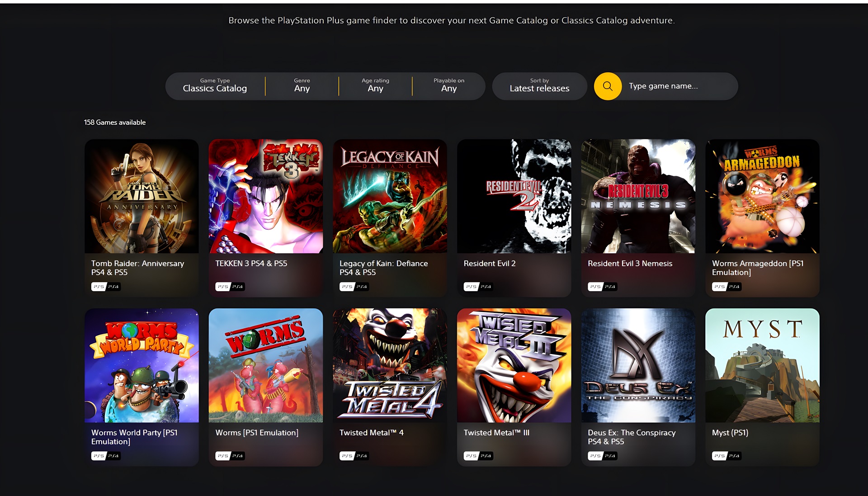This screenshot has width=868, height=496.
Task: Open the Myst game cover thumbnail
Action: pyautogui.click(x=762, y=365)
